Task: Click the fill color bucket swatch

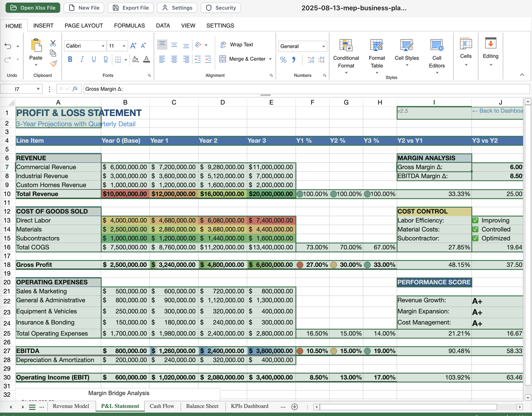Action: pyautogui.click(x=135, y=59)
